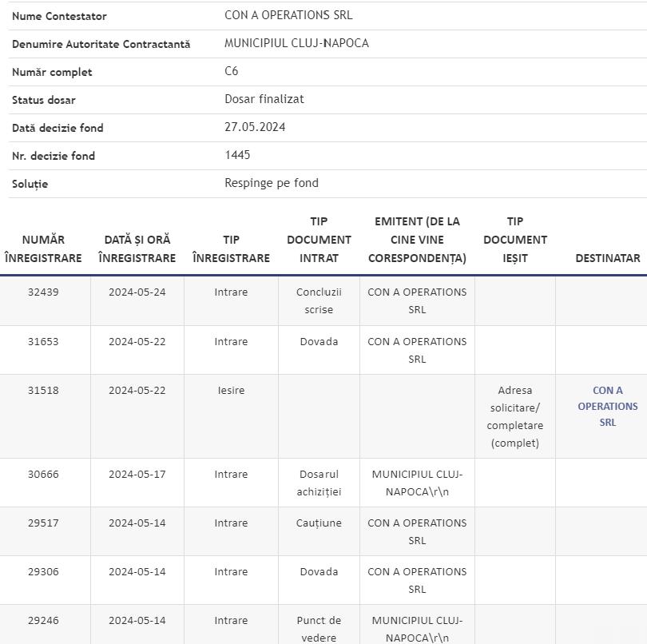
Task: Select the 2024-05-17 registration date
Action: pyautogui.click(x=137, y=475)
